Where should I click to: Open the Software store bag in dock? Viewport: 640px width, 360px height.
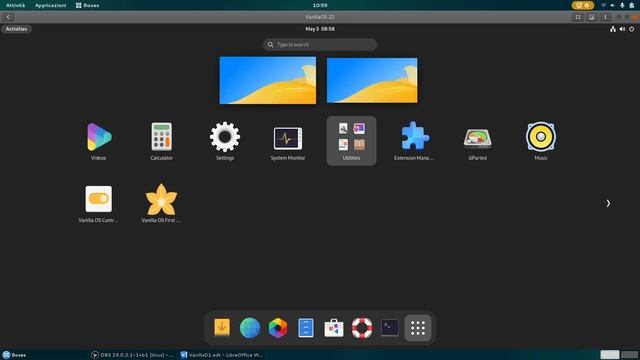[334, 328]
